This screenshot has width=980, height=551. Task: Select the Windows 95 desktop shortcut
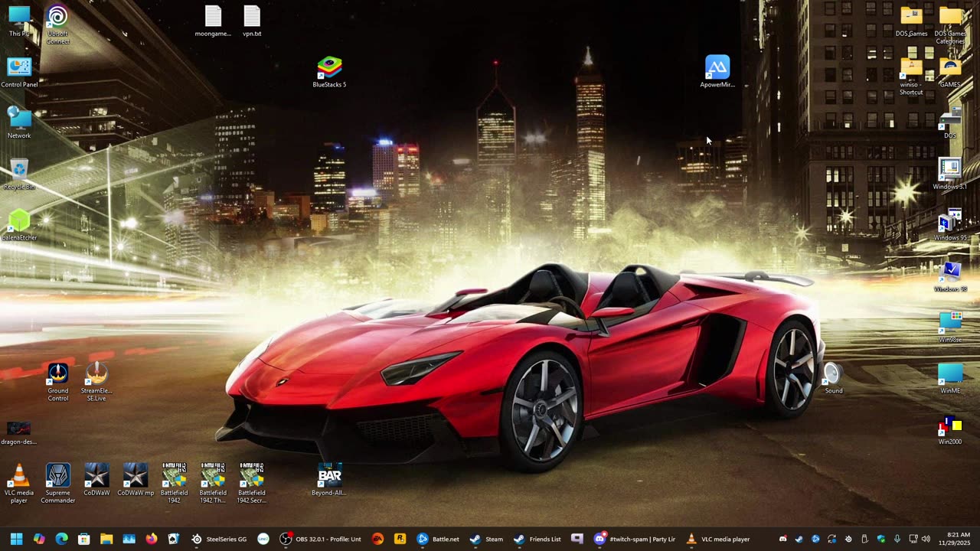point(950,226)
